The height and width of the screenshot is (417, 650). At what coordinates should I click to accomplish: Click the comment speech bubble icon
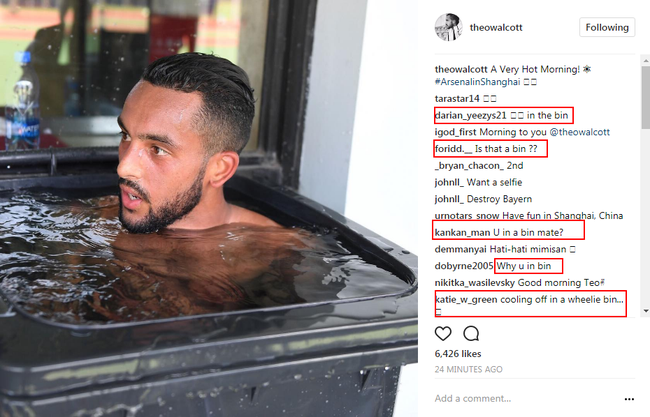pyautogui.click(x=471, y=333)
